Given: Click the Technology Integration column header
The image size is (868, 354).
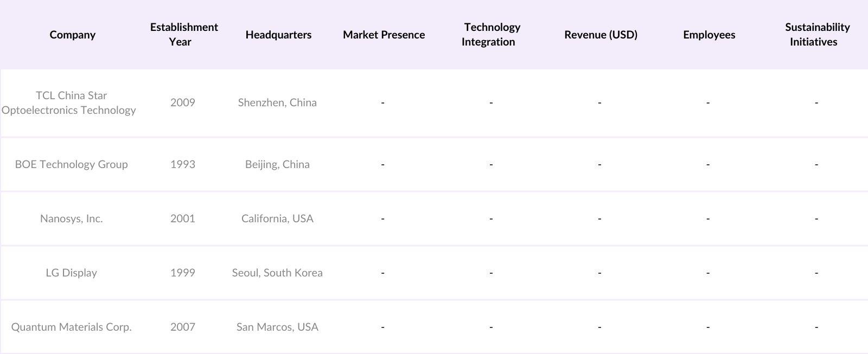Looking at the screenshot, I should (x=491, y=34).
